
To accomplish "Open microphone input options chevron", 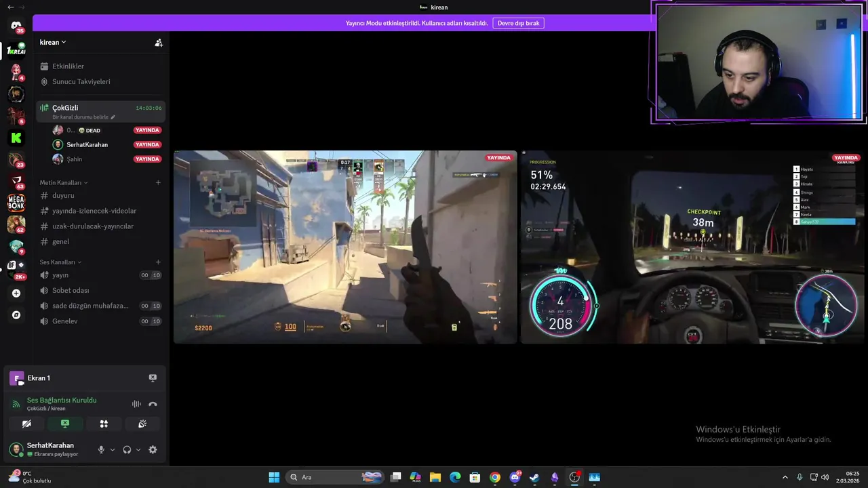I will (x=113, y=449).
